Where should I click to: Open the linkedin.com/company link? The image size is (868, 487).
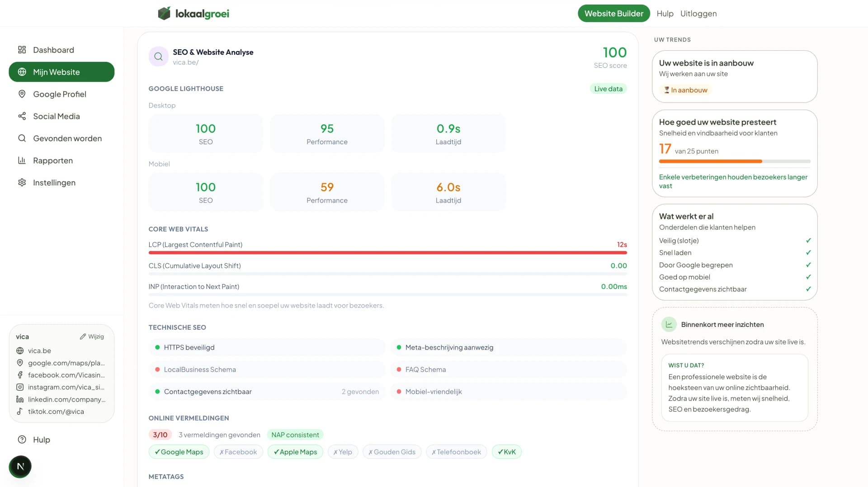[x=66, y=400]
